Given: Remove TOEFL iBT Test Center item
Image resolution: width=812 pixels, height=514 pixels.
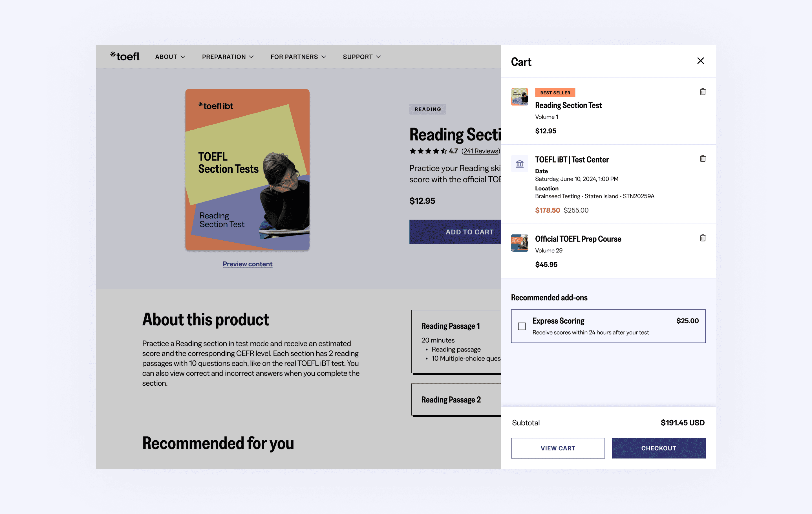Looking at the screenshot, I should click(x=702, y=159).
